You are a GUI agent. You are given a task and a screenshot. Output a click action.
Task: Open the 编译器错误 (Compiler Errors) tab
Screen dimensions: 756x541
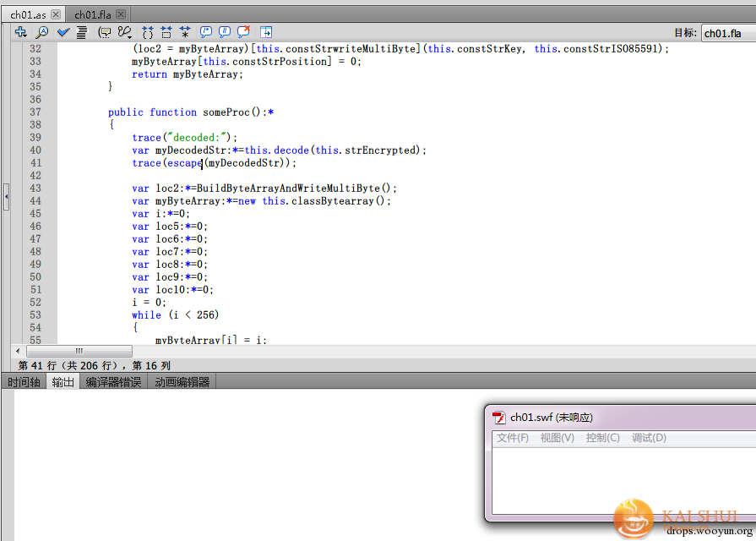[113, 382]
